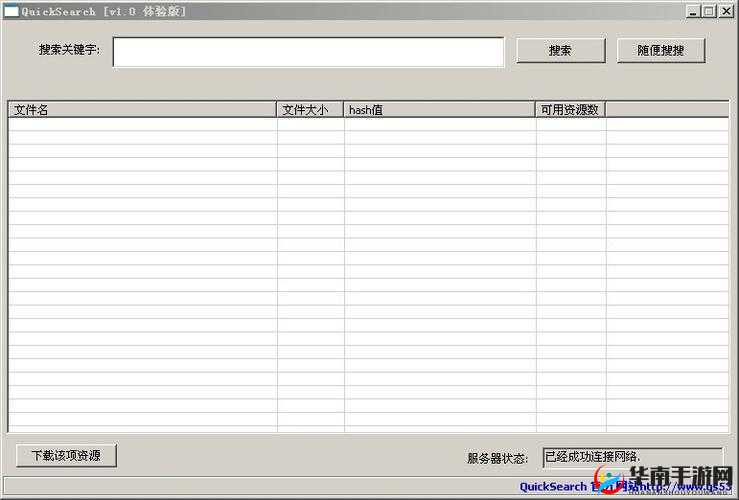Click the 随便搜搜 random search button
739x500 pixels.
coord(660,51)
